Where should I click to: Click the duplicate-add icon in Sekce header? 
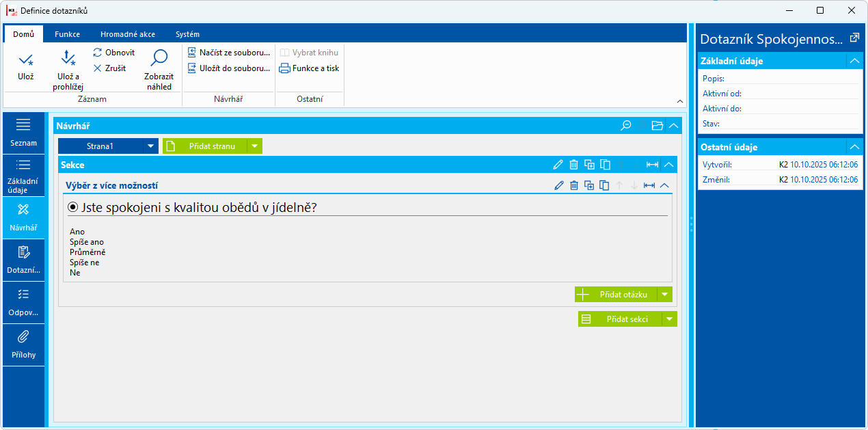tap(589, 165)
